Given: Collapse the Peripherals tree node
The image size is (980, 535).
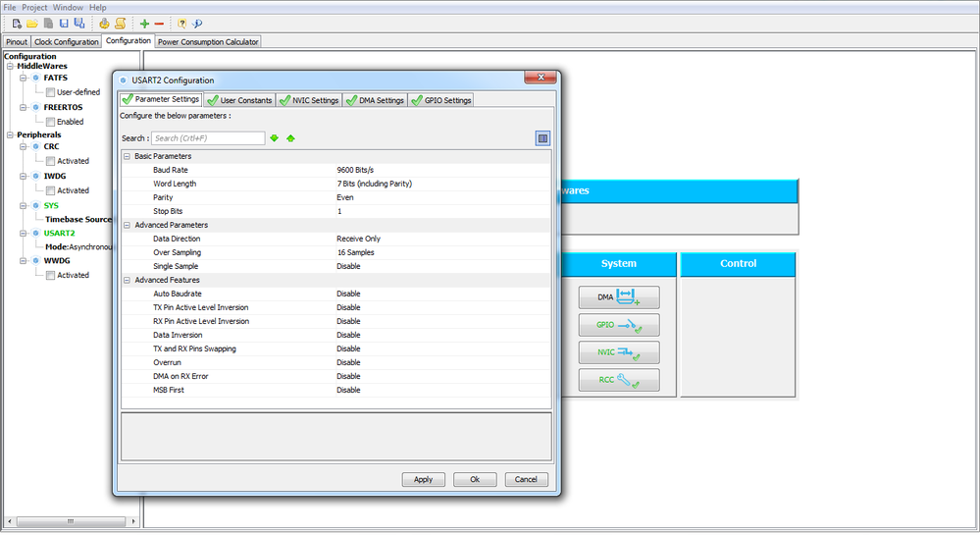Looking at the screenshot, I should pos(10,134).
